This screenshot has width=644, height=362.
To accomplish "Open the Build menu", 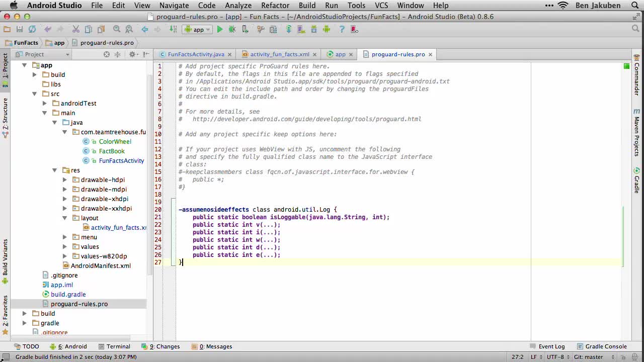I will [307, 6].
